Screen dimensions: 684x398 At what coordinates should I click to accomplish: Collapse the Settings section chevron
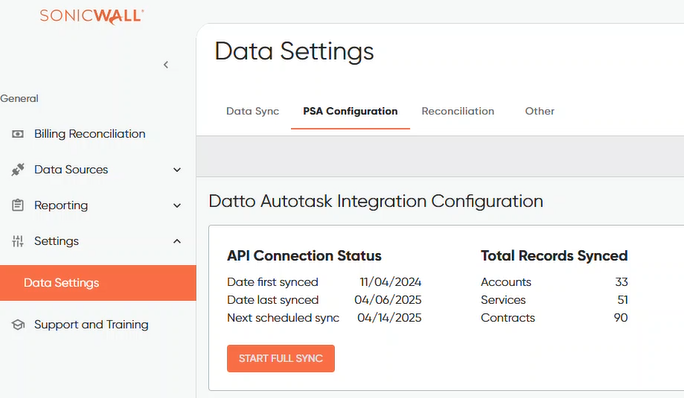tap(177, 241)
